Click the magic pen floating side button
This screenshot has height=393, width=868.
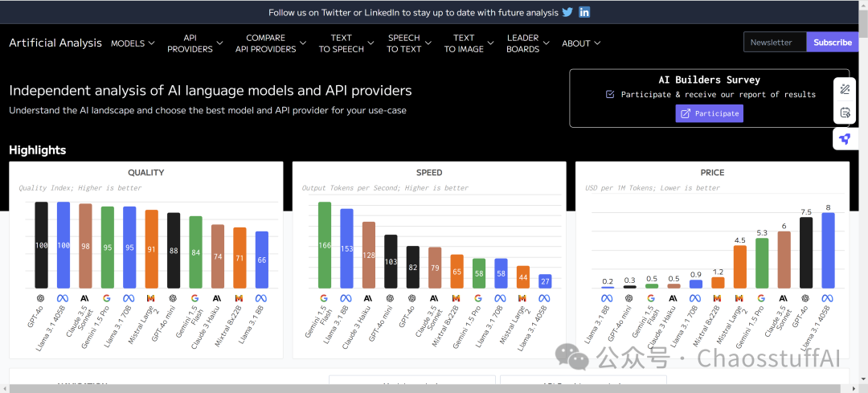pyautogui.click(x=845, y=89)
